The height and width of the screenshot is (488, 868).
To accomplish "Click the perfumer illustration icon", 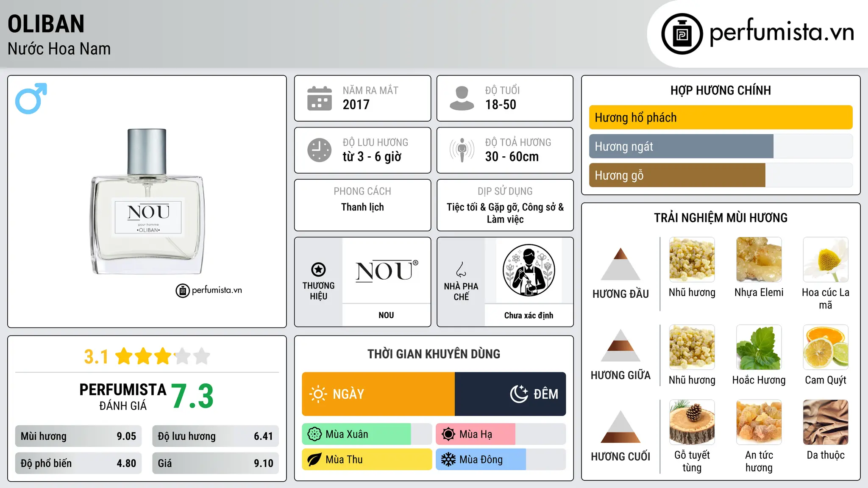I will click(529, 270).
